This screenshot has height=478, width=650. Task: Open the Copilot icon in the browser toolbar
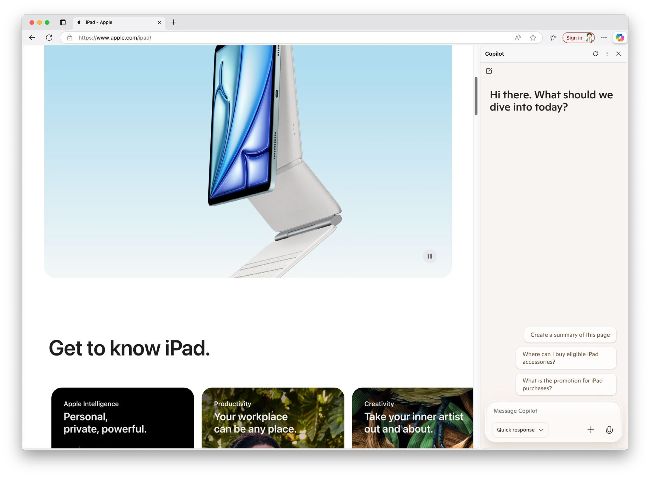(x=619, y=37)
